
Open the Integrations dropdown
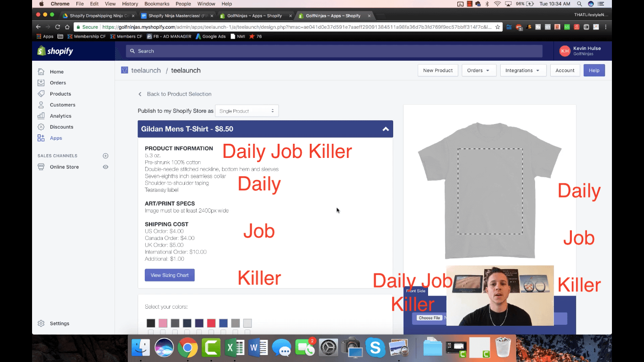[x=523, y=70]
